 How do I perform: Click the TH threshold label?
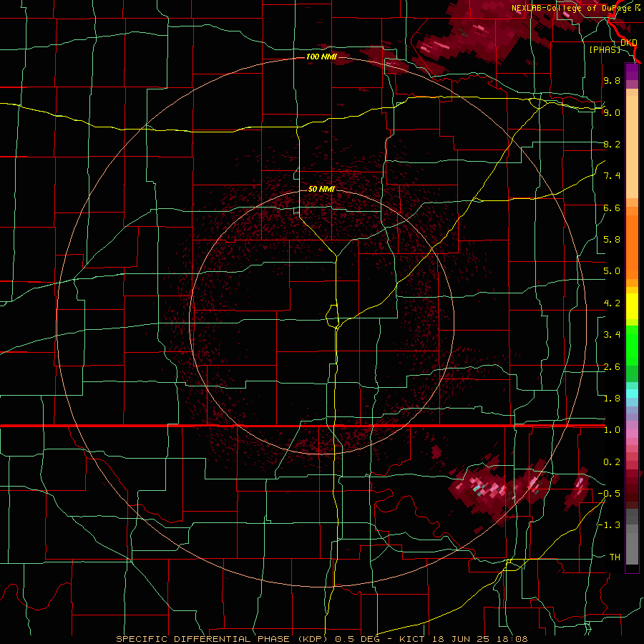pyautogui.click(x=615, y=557)
